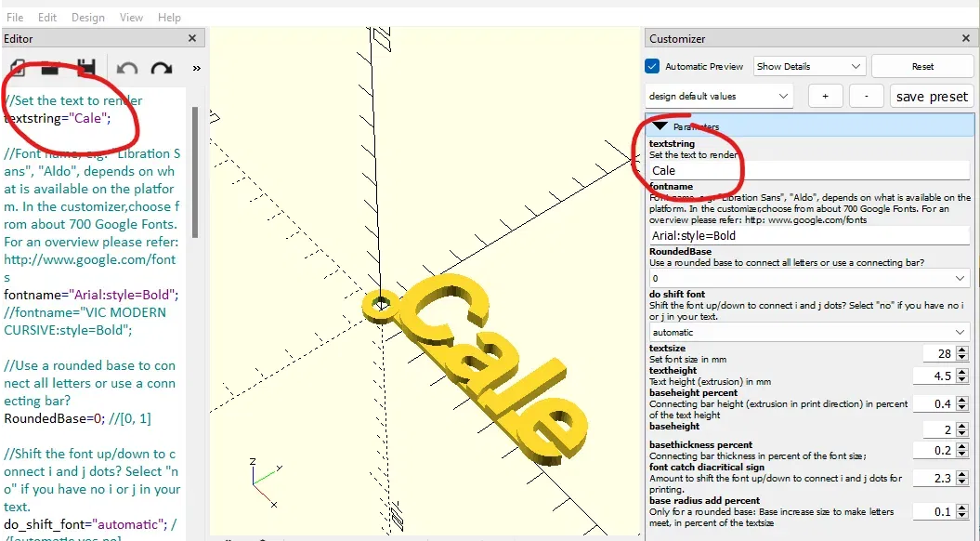
Task: Decrease base radius add percent value
Action: (x=962, y=516)
